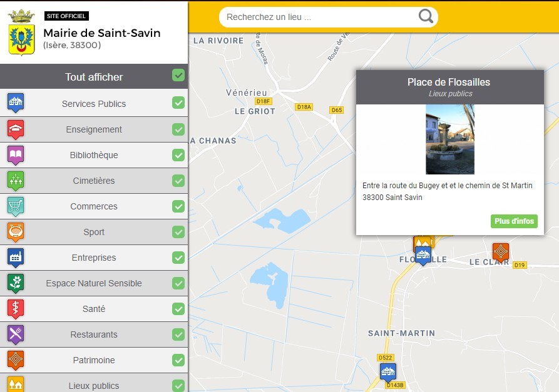This screenshot has height=392, width=559.
Task: Click the Lieux publics icon in sidebar
Action: [15, 384]
